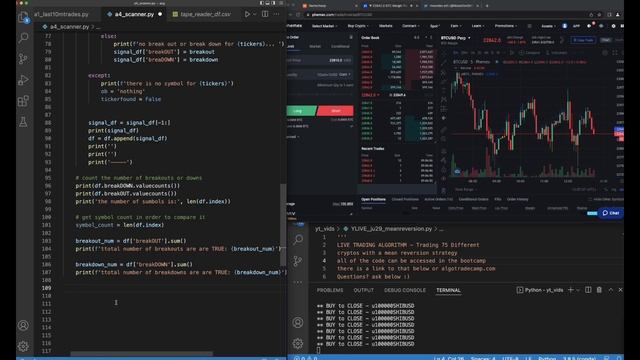Open Search in left VS Code activity bar
The image size is (640, 360).
[x=23, y=38]
